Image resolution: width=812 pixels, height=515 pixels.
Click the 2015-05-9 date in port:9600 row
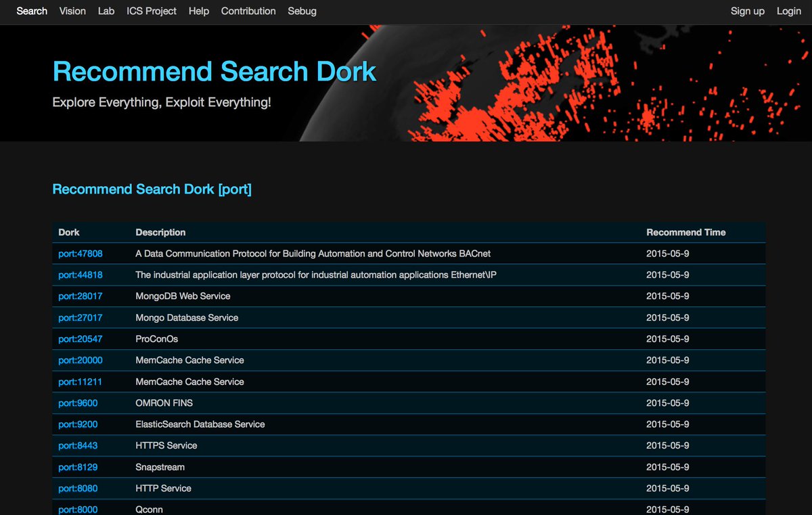[x=668, y=403]
